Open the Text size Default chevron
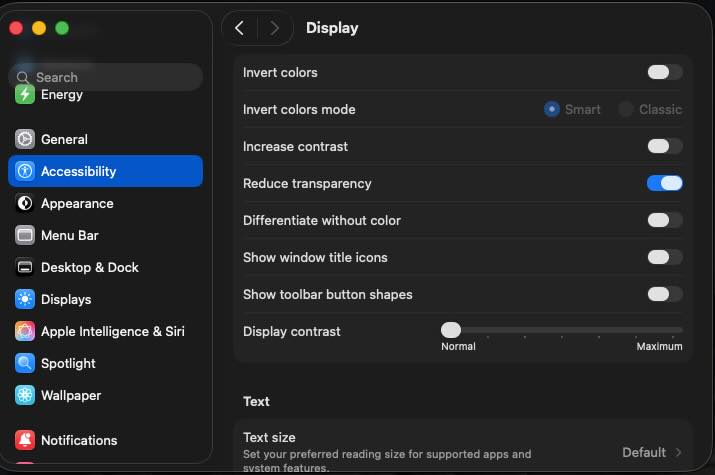The width and height of the screenshot is (715, 475). click(679, 452)
